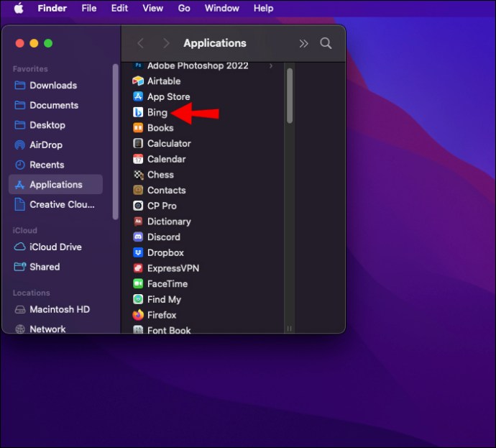Select the Bing app icon
Viewport: 496px width, 448px height.
click(138, 112)
